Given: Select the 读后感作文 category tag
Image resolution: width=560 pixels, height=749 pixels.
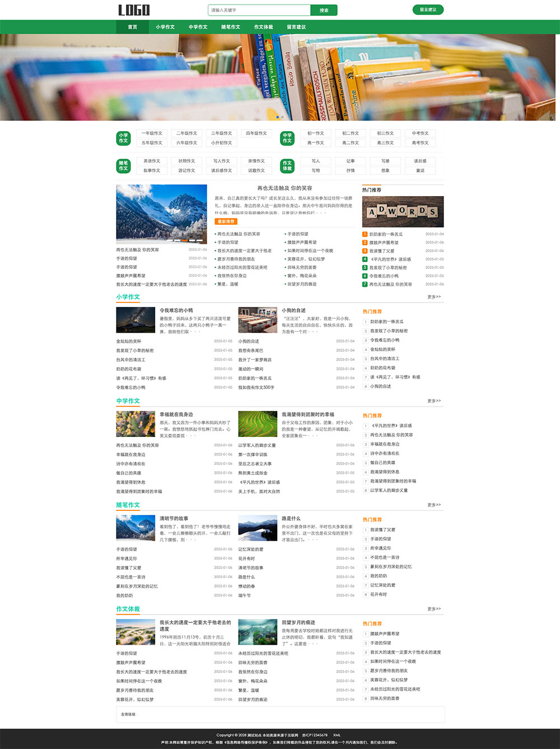Looking at the screenshot, I should click(222, 170).
